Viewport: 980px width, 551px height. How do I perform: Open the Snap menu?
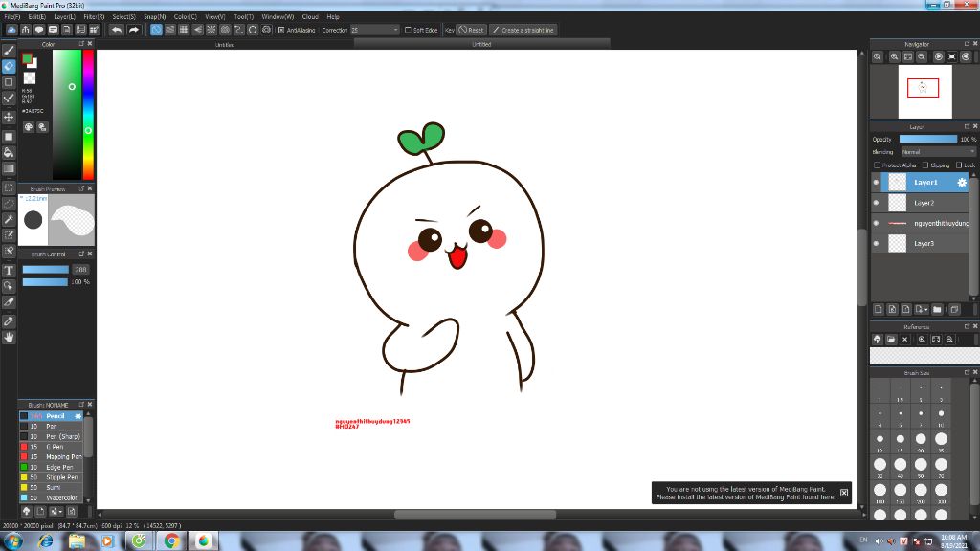tap(154, 17)
